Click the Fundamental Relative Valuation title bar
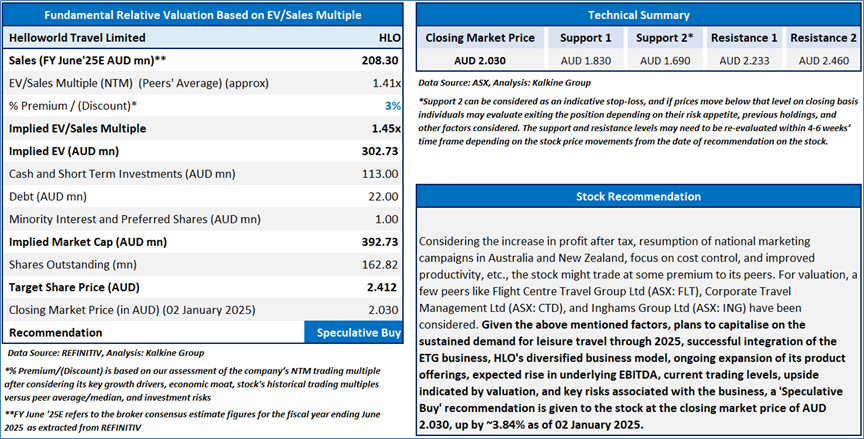This screenshot has width=864, height=439. click(x=203, y=15)
